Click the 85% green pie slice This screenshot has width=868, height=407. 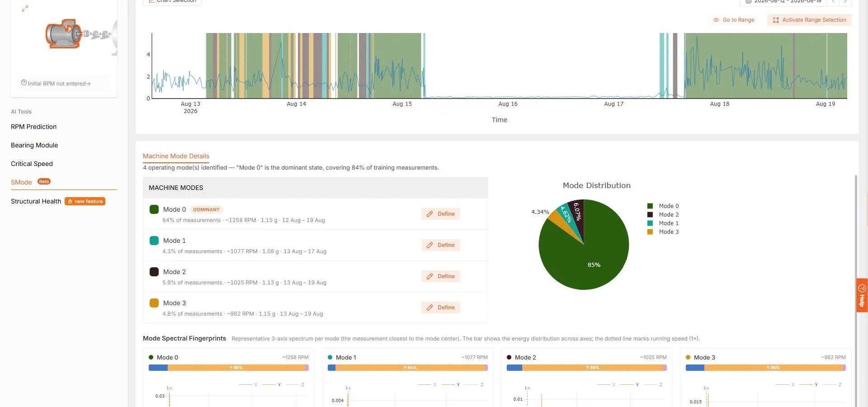[x=588, y=260]
